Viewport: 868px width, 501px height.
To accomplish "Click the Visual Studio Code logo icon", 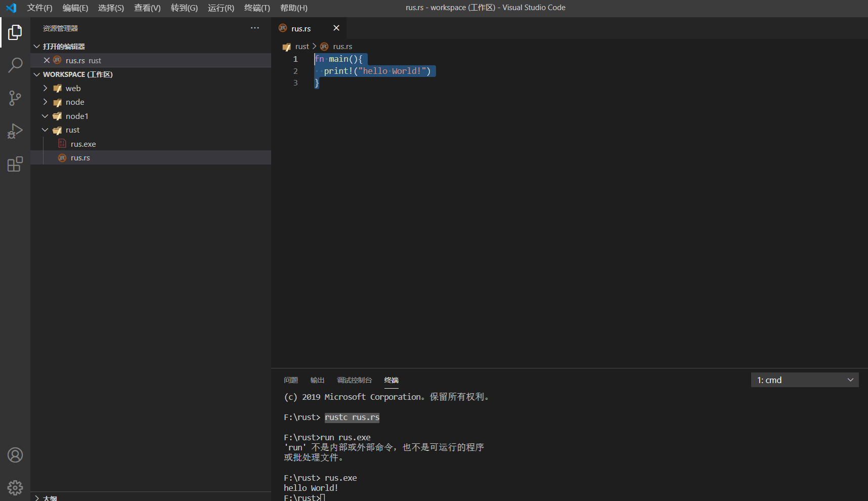I will point(11,8).
